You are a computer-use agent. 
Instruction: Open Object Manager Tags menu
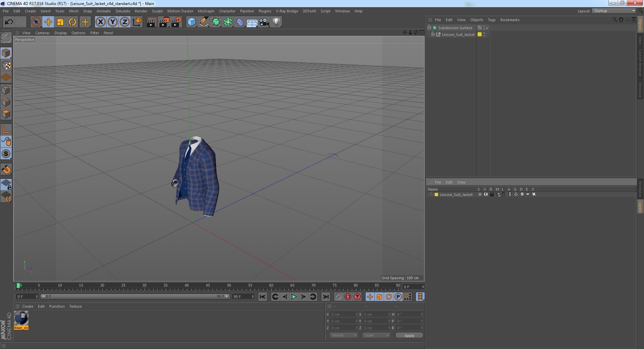[491, 20]
